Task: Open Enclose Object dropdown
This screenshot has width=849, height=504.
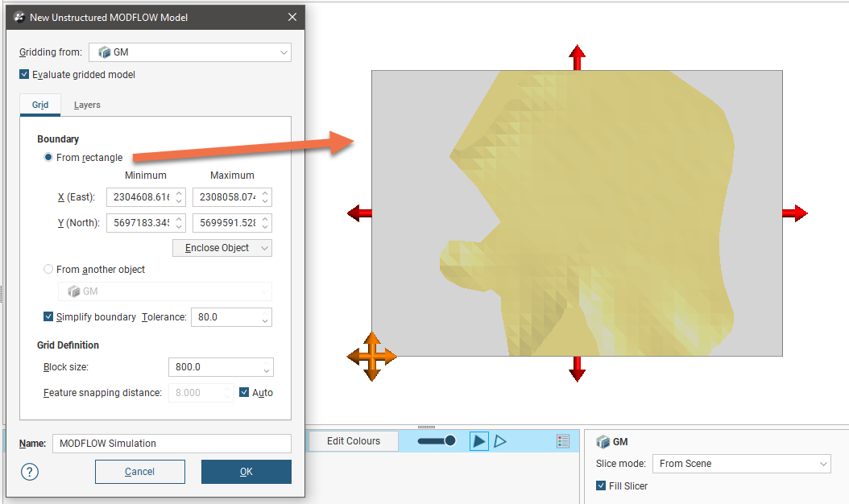Action: point(222,248)
